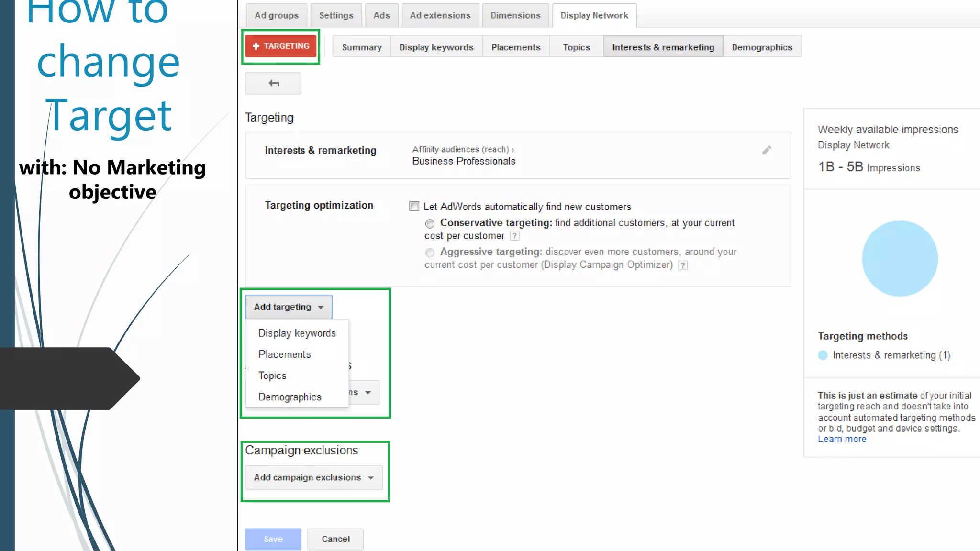Click Business Professionals audience text
980x551 pixels.
point(464,161)
